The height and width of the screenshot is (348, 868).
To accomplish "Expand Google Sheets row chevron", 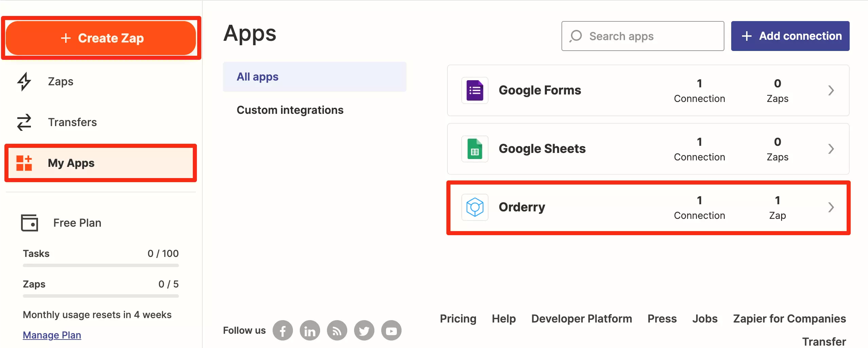I will [831, 149].
